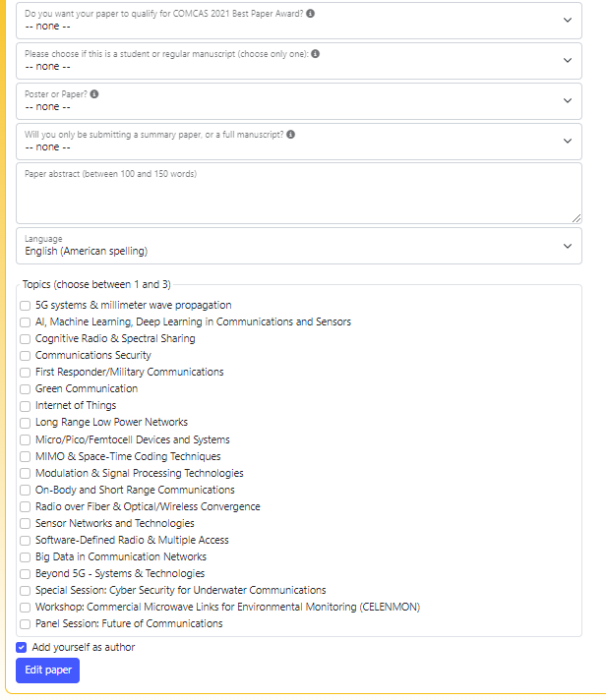Click into the Paper abstract text area

(x=299, y=194)
